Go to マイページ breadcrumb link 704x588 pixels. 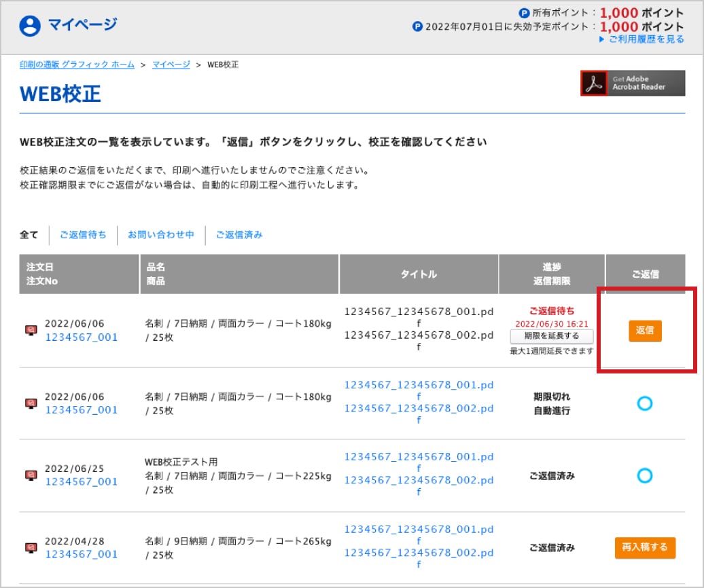(x=171, y=65)
